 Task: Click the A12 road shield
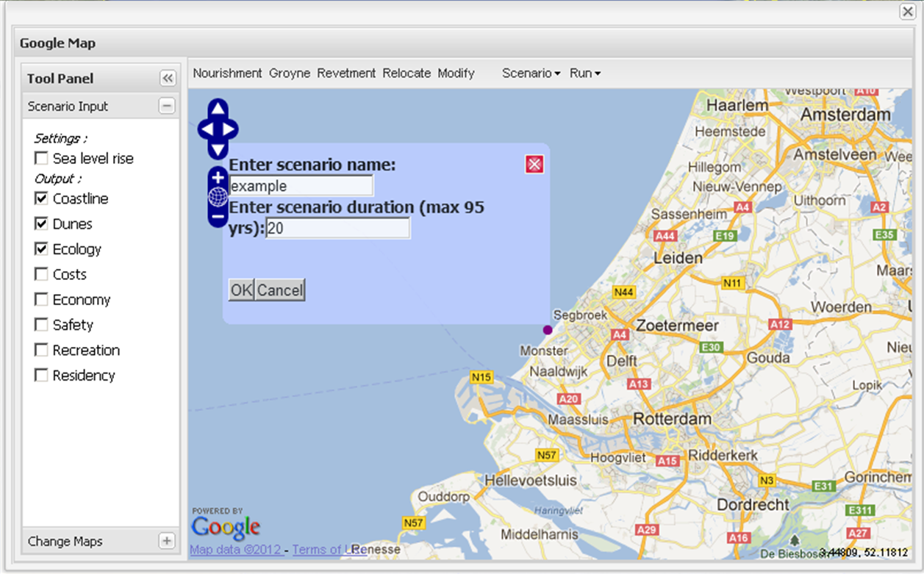780,324
